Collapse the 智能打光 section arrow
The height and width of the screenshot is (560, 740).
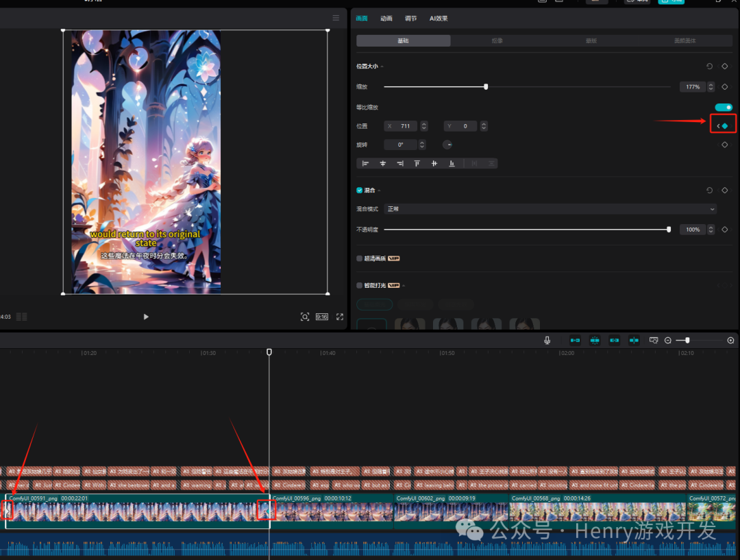coord(404,286)
